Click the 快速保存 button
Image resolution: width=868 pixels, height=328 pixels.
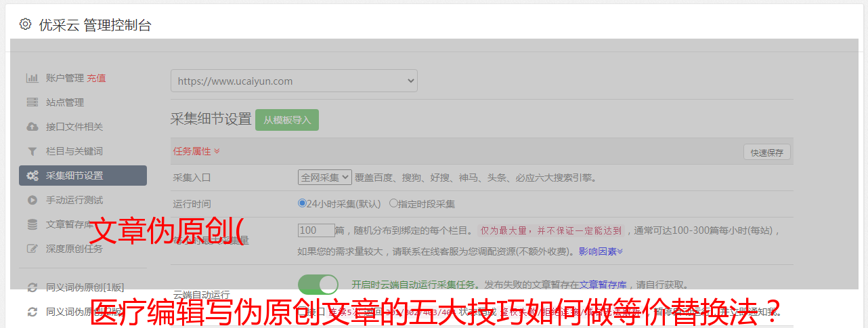click(x=767, y=152)
